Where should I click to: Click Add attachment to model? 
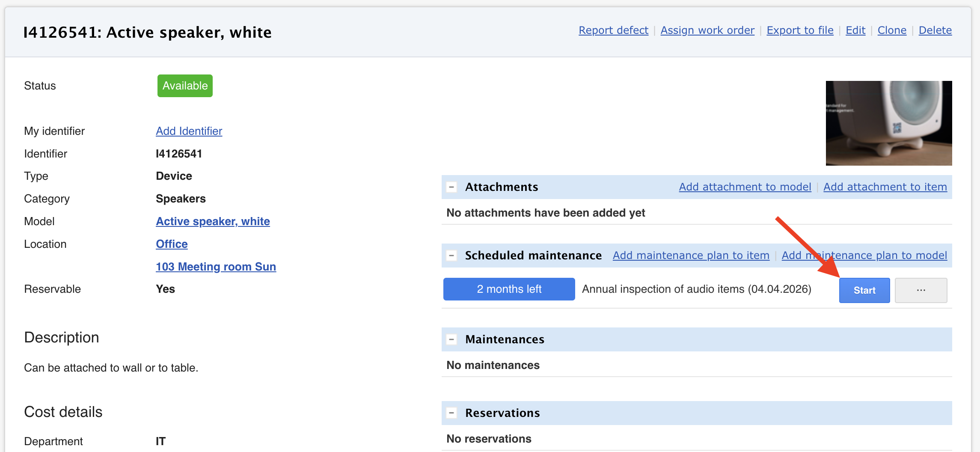(x=745, y=187)
